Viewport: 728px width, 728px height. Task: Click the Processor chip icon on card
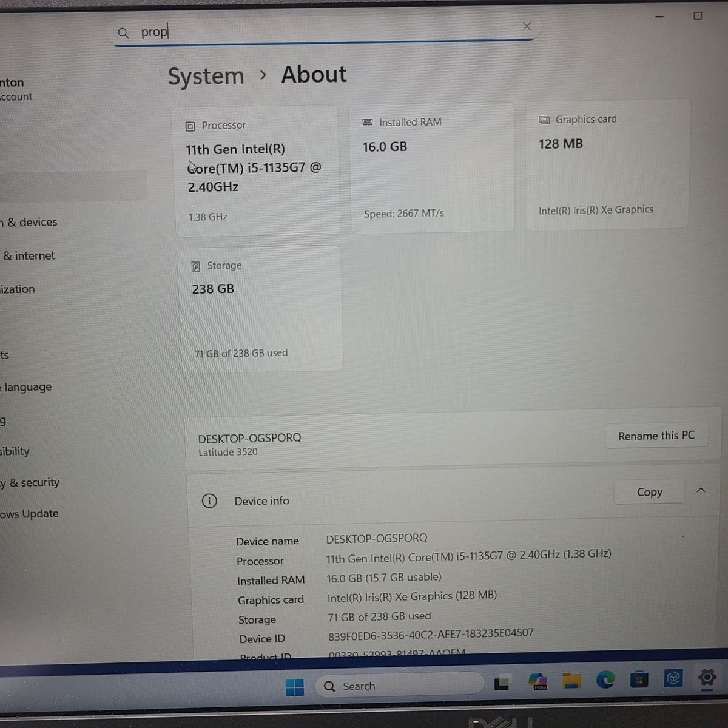pyautogui.click(x=190, y=126)
